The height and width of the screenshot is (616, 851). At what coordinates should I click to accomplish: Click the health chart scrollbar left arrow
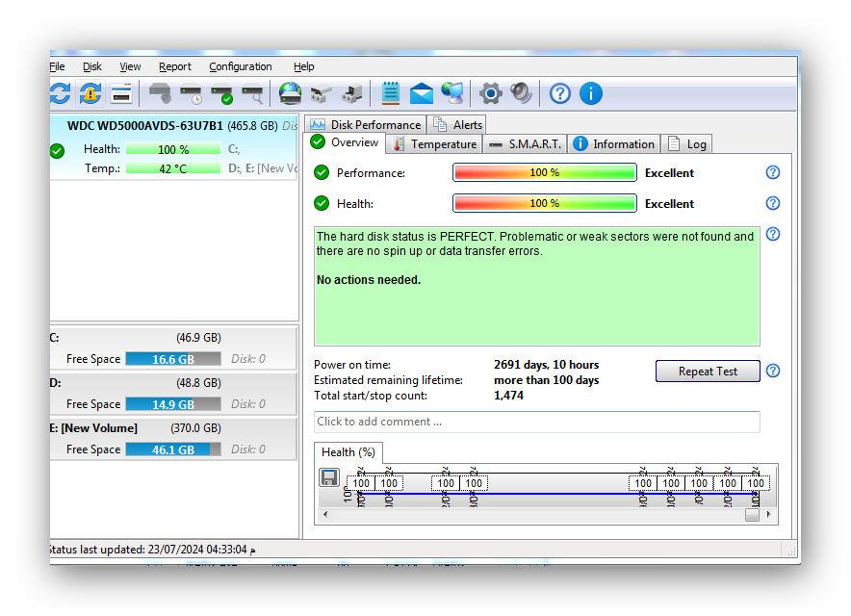click(325, 515)
